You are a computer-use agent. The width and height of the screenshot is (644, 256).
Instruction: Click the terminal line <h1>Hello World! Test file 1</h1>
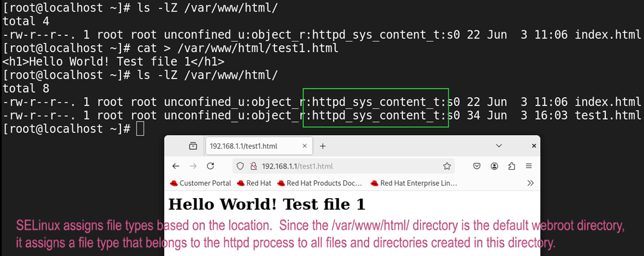pyautogui.click(x=113, y=62)
